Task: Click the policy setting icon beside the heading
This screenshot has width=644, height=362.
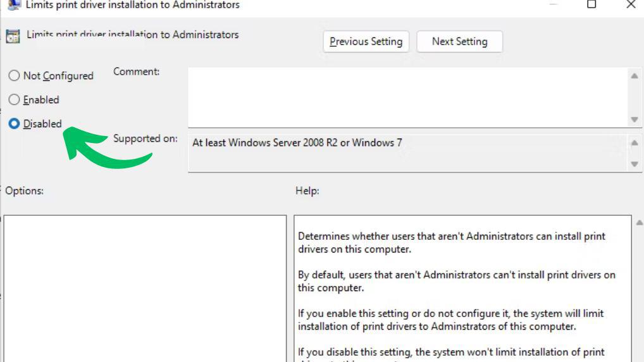Action: coord(13,36)
